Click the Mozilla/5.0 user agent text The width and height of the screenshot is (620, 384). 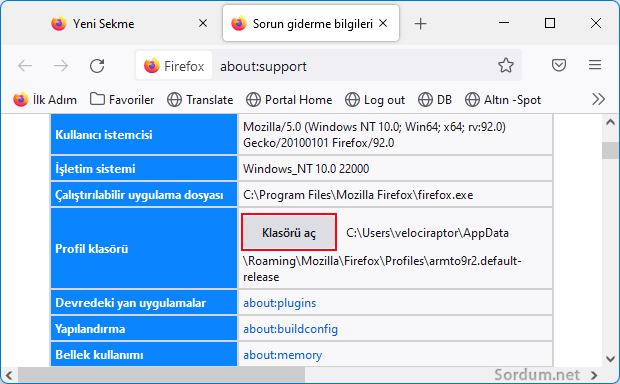[374, 134]
